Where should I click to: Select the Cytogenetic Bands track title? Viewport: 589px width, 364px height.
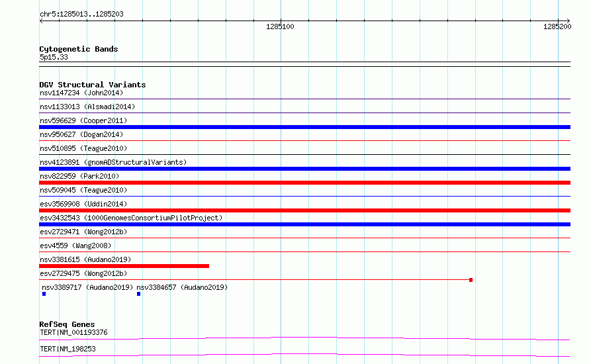click(79, 49)
